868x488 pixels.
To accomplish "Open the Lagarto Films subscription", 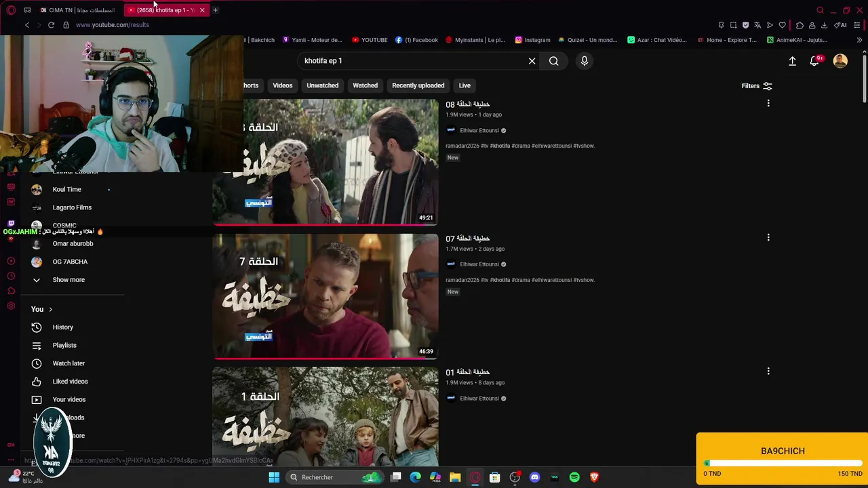I will click(72, 207).
